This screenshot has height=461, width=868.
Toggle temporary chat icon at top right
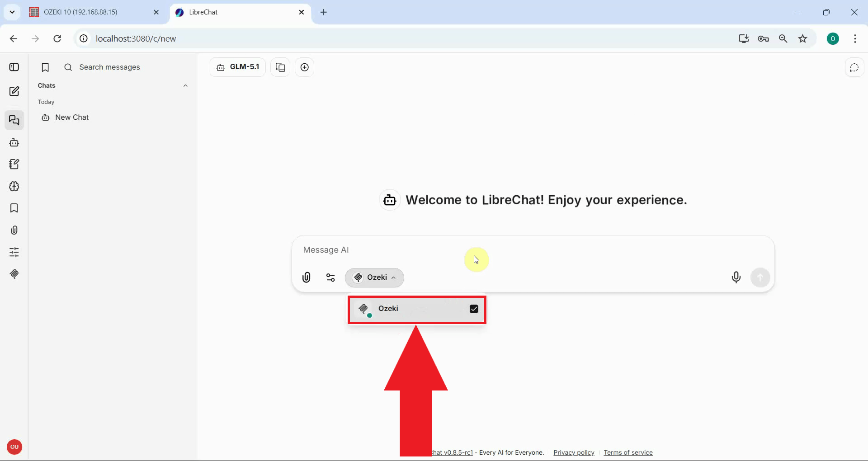tap(854, 68)
